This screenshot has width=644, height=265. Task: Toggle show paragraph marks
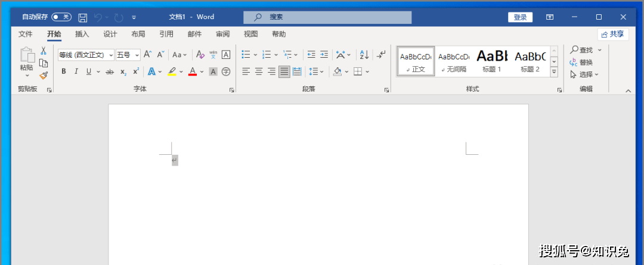tap(382, 55)
